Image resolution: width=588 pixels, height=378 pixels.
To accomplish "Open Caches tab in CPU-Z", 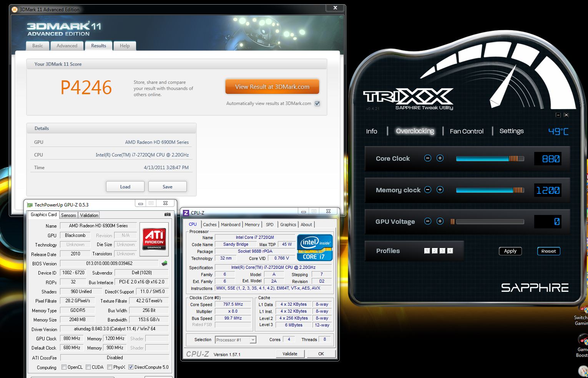I will coord(210,225).
